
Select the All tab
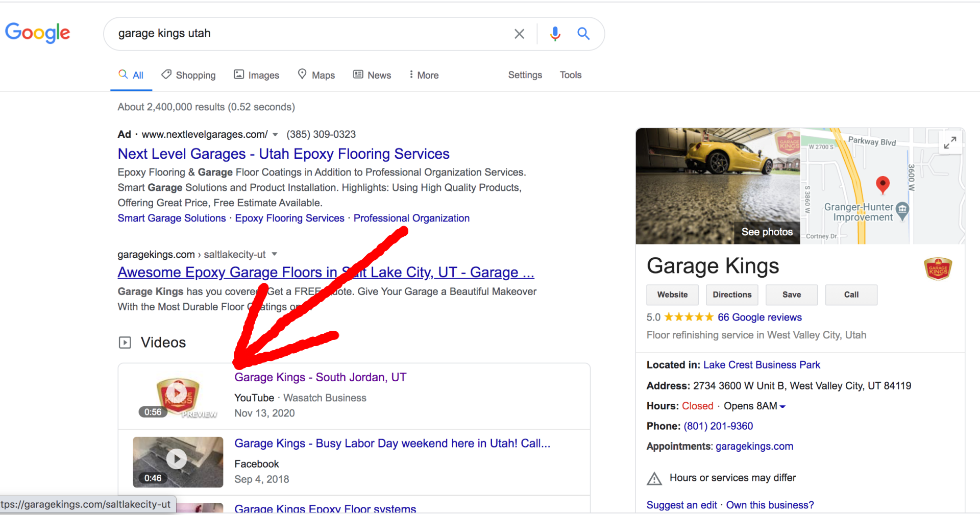point(131,75)
